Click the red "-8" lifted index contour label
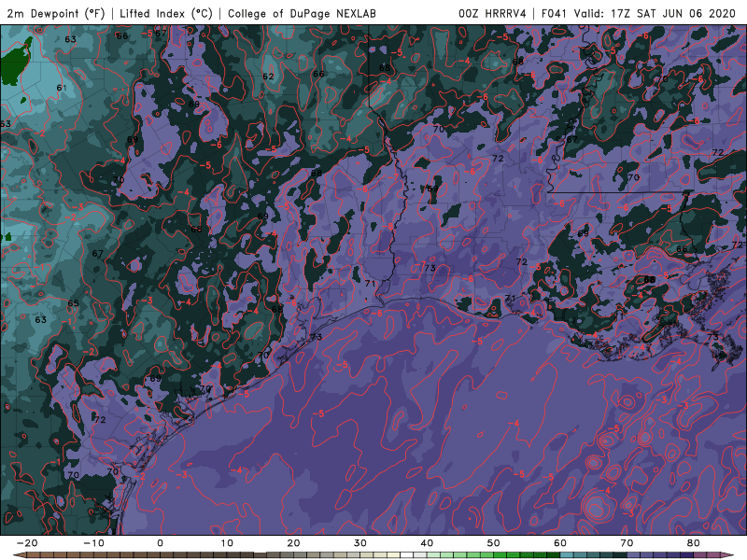Image resolution: width=747 pixels, height=560 pixels. coord(388,227)
